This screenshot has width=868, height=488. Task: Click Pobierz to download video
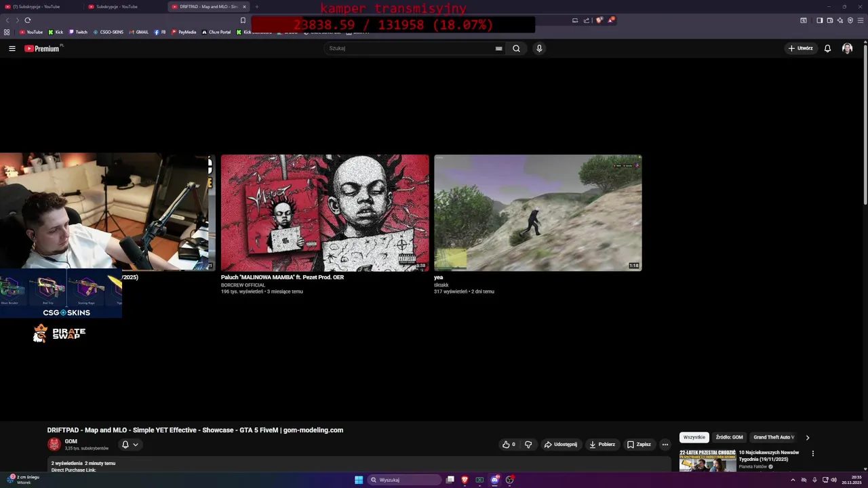[602, 445]
